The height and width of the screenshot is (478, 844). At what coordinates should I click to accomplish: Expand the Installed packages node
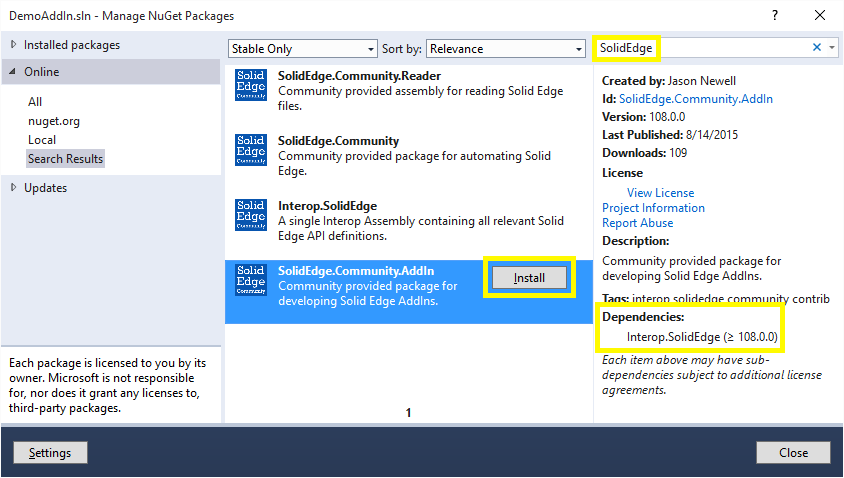coord(13,45)
